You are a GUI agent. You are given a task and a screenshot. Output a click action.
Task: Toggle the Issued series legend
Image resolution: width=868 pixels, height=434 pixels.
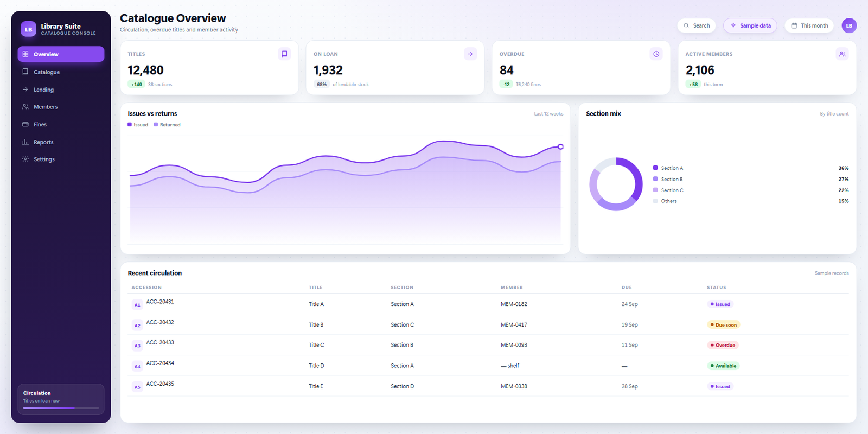[138, 125]
